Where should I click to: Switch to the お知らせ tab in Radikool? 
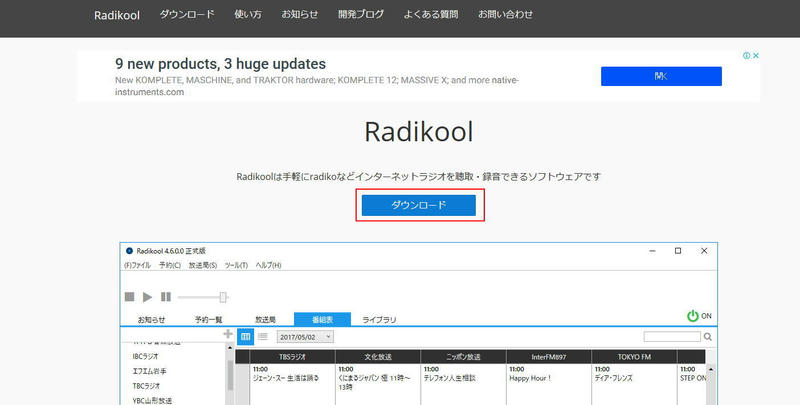coord(152,319)
